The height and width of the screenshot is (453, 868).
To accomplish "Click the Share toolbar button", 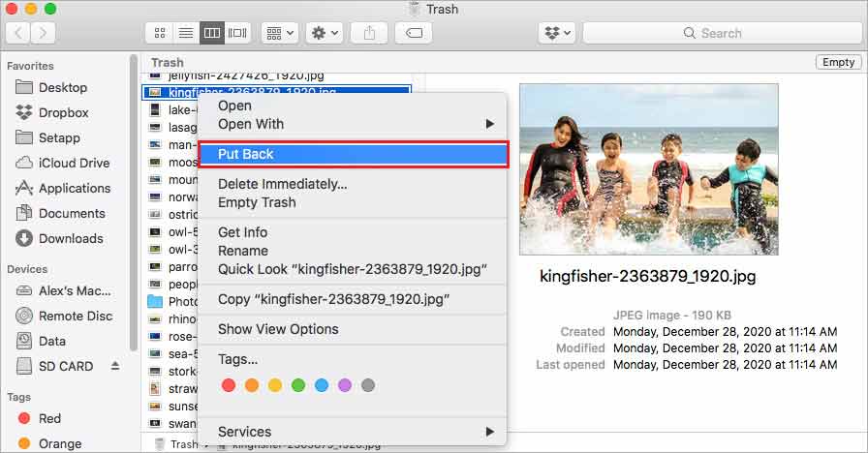I will click(369, 33).
